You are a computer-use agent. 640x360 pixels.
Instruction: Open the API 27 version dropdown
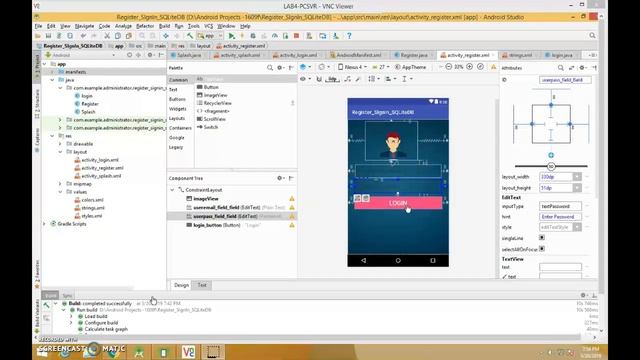380,67
